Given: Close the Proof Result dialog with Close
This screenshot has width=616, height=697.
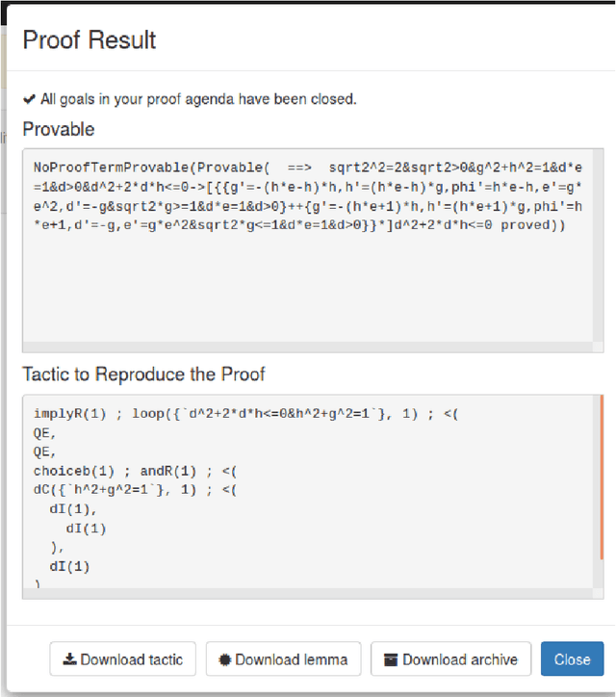Looking at the screenshot, I should [572, 659].
